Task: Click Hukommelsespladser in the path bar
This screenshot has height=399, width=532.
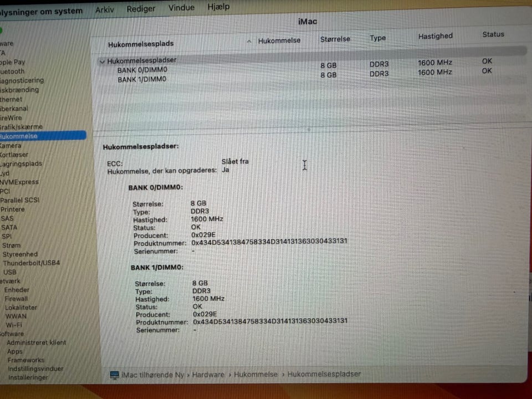Action: [324, 374]
